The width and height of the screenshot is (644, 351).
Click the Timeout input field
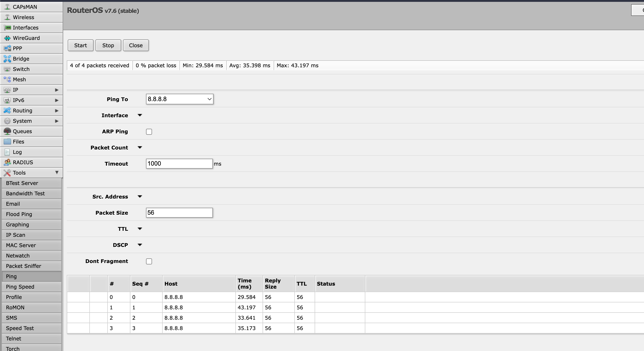[x=179, y=164]
